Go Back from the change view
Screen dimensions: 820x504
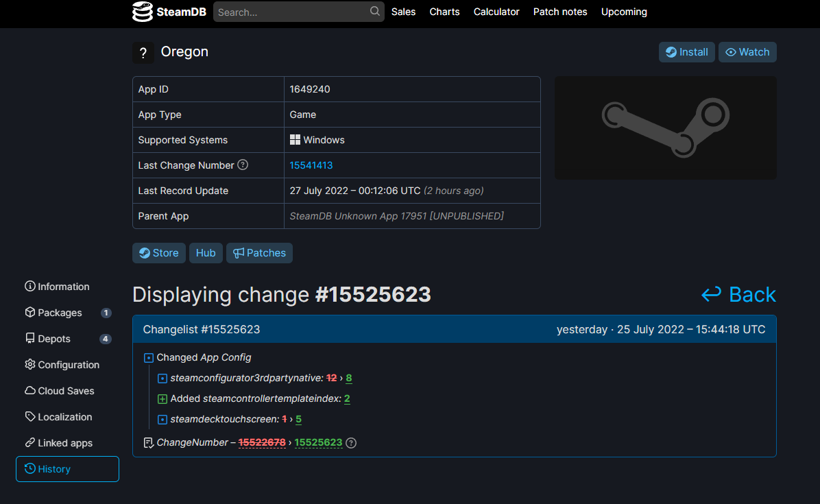[x=738, y=295]
